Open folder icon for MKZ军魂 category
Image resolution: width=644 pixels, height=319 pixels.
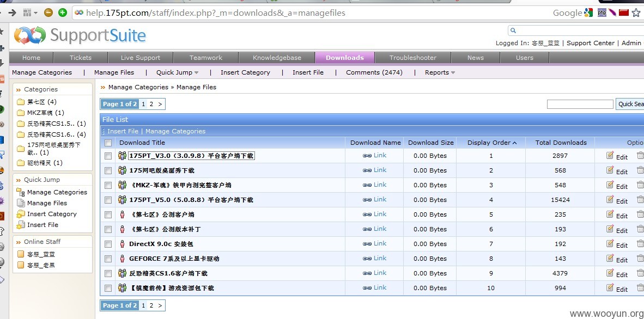(21, 113)
